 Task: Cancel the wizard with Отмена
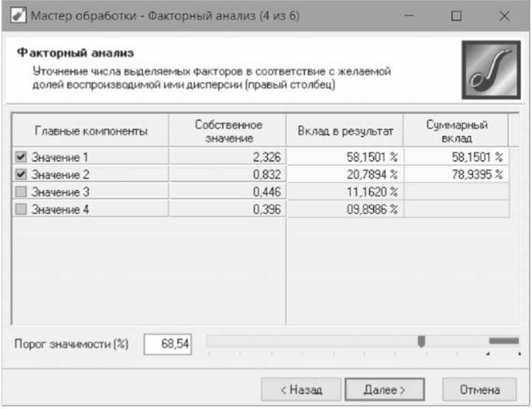[479, 390]
